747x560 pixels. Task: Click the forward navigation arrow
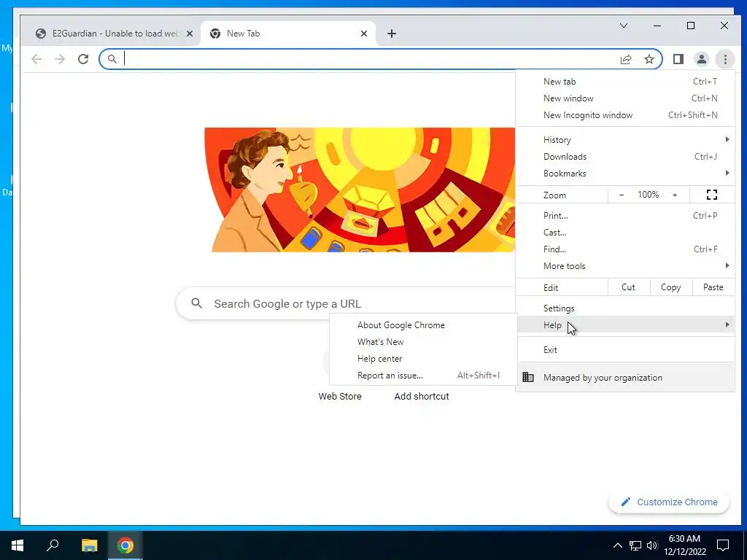click(60, 59)
